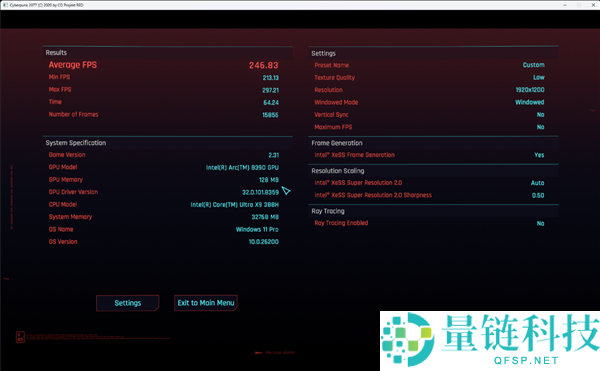
Task: Minimize the Cyberpunk 2077 window
Action: point(565,5)
